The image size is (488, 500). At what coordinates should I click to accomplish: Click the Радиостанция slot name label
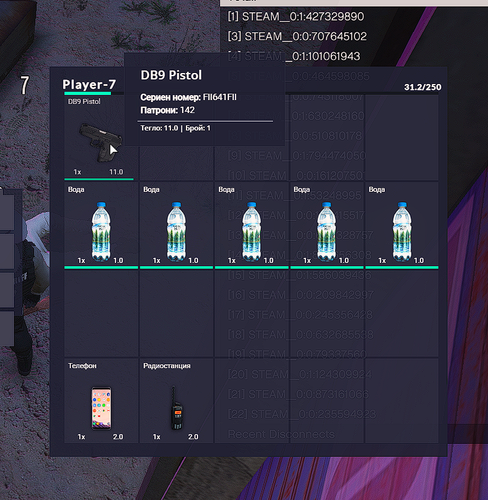point(167,366)
